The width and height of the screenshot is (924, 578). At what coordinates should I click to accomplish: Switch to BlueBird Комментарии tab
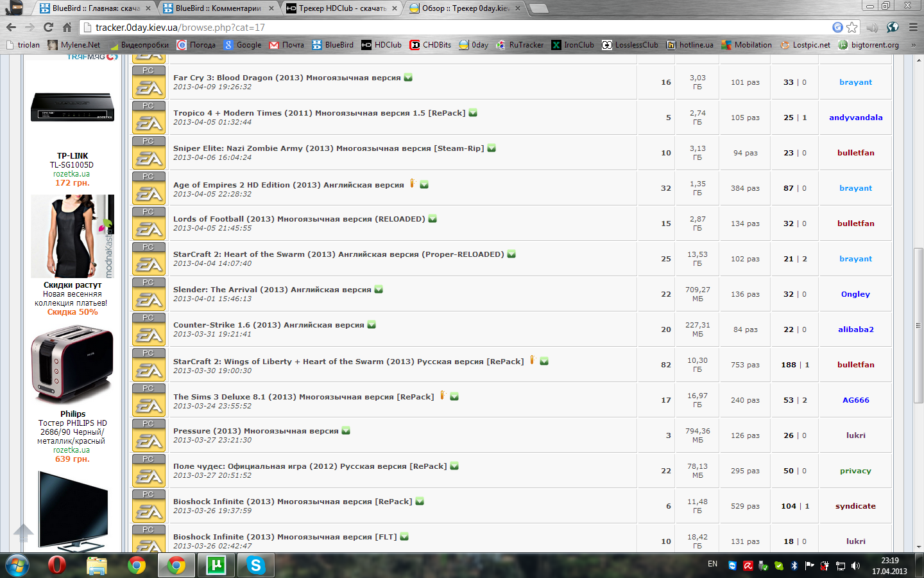point(217,8)
